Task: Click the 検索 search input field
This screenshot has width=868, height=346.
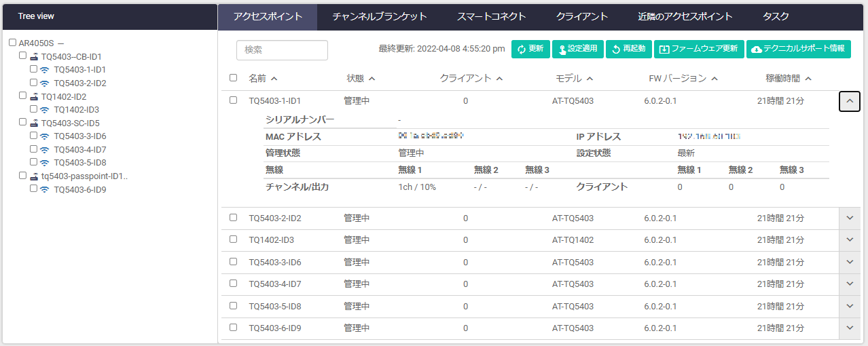Action: click(282, 50)
